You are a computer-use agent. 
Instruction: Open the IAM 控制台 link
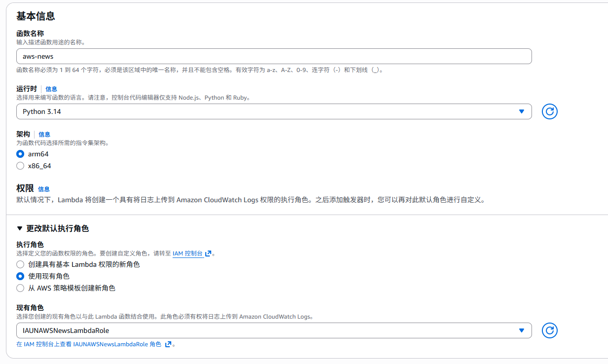[x=188, y=254]
